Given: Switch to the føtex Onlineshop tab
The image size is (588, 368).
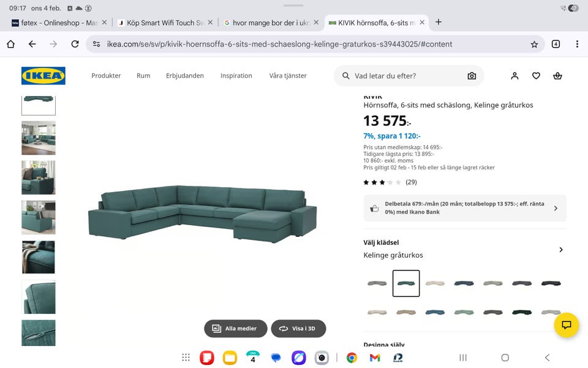Looking at the screenshot, I should click(x=55, y=23).
